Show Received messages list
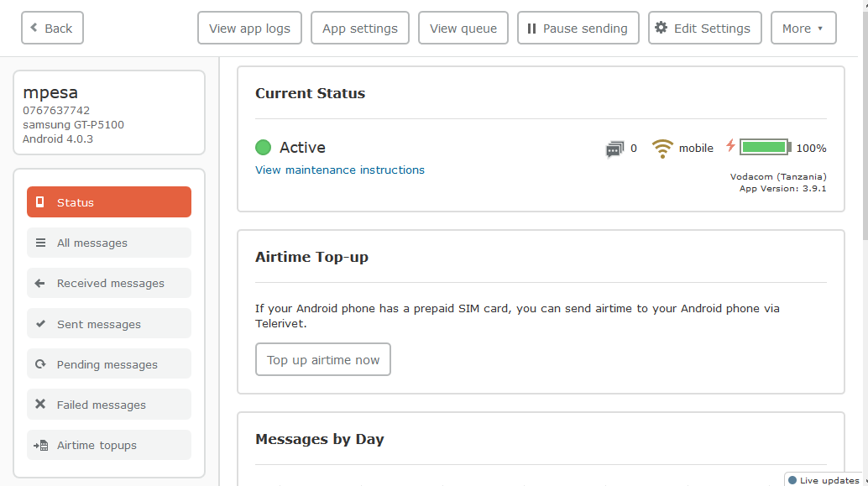 point(109,283)
